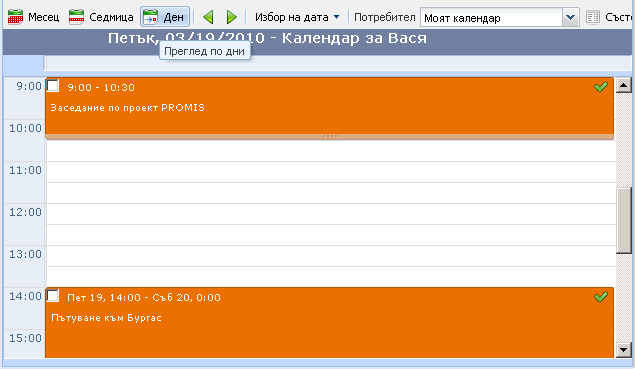
Task: Select the Ден day view button
Action: click(165, 17)
